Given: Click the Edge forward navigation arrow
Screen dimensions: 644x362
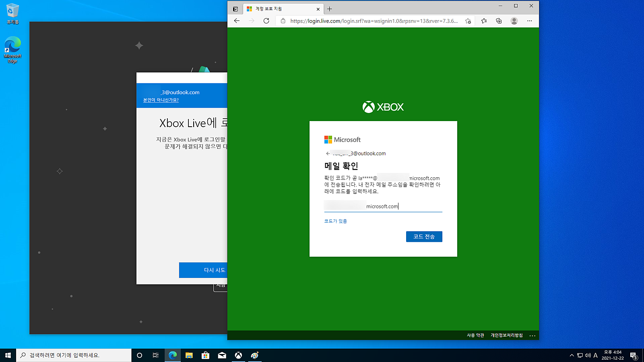Looking at the screenshot, I should (252, 21).
